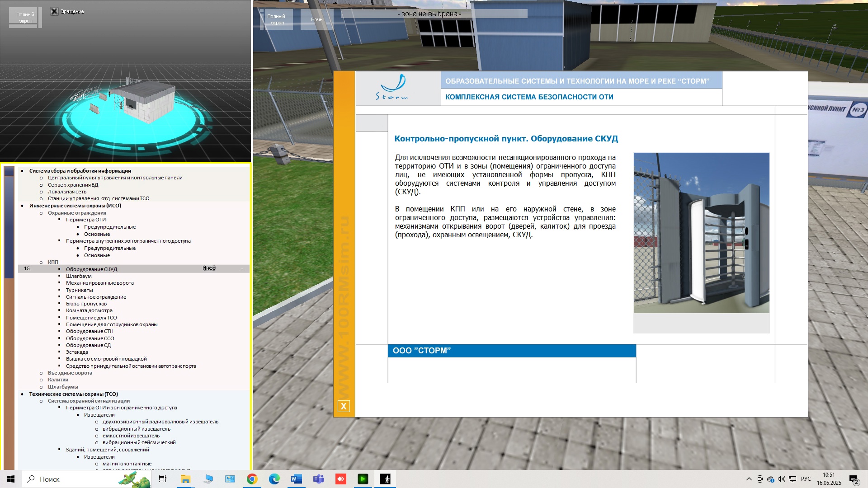Select 'Станции управления отд. системами ТСО'
The width and height of the screenshot is (868, 488).
[x=99, y=198]
